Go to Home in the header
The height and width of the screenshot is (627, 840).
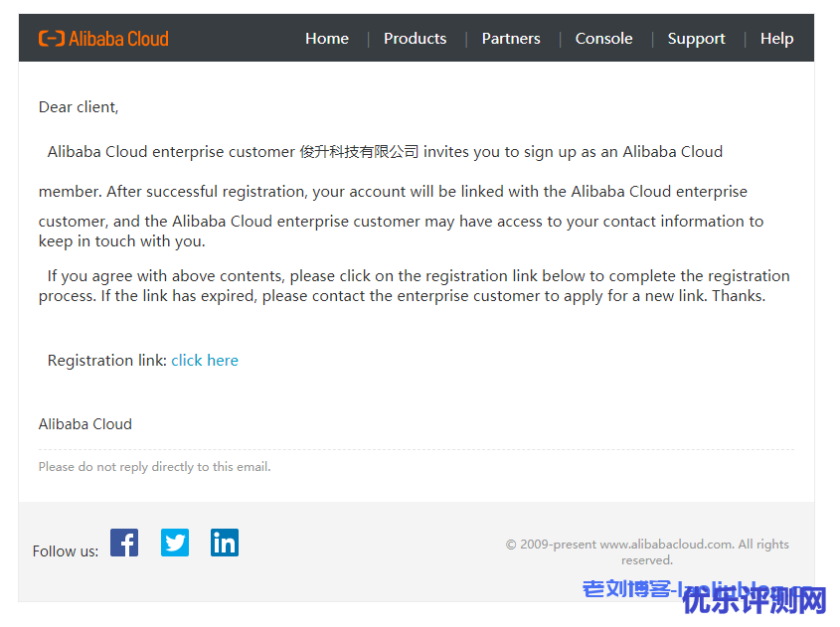327,39
